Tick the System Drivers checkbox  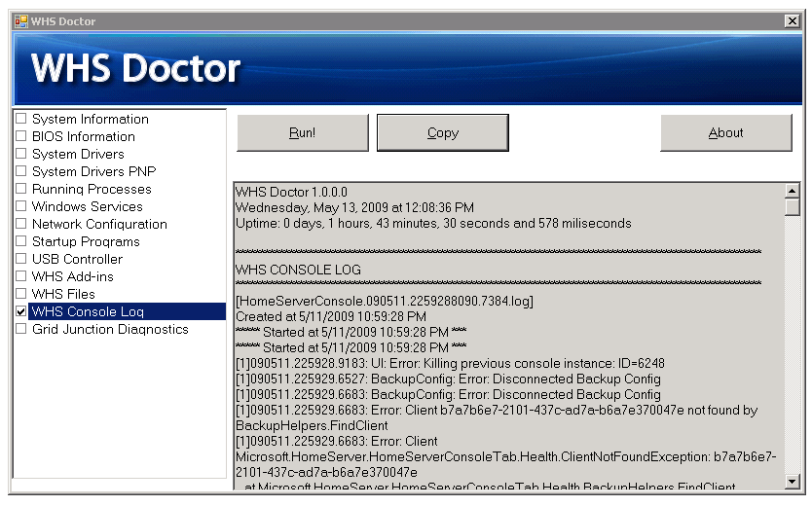tap(21, 154)
